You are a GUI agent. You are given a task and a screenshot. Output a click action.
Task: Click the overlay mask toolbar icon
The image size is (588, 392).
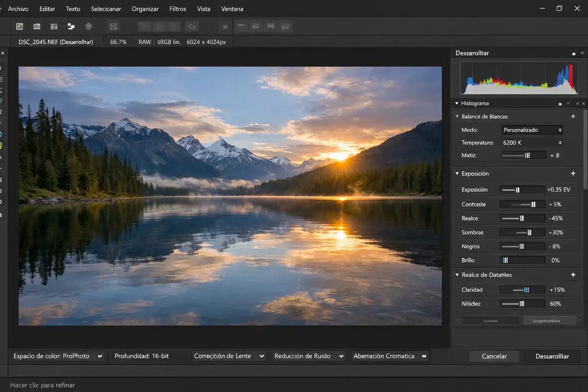(192, 26)
